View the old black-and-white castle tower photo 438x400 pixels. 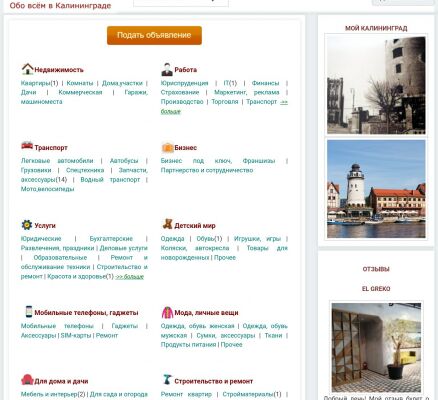pos(376,85)
